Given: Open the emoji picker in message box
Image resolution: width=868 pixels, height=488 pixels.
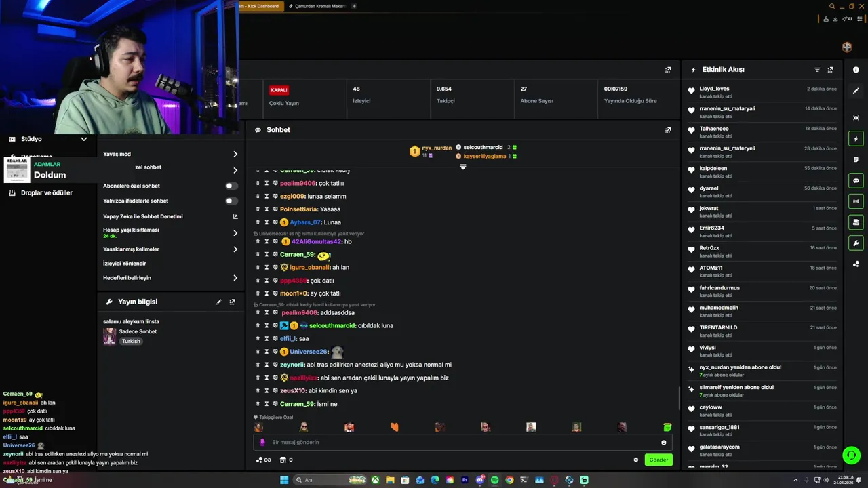Looking at the screenshot, I should tap(664, 443).
